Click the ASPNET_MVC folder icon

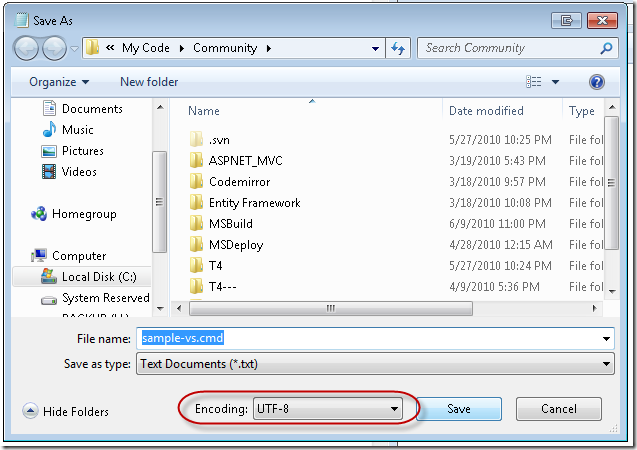click(x=196, y=160)
